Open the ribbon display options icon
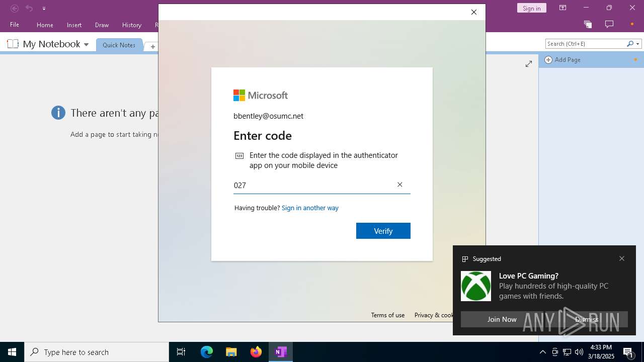 (562, 8)
